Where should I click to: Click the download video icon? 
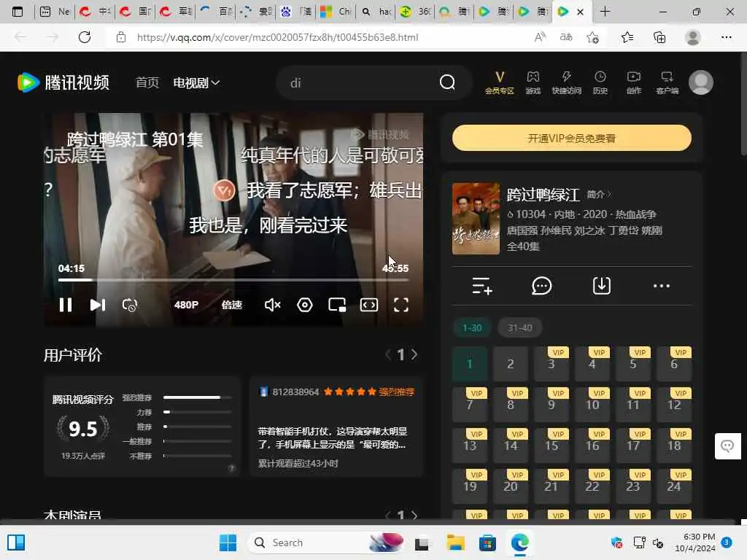602,286
